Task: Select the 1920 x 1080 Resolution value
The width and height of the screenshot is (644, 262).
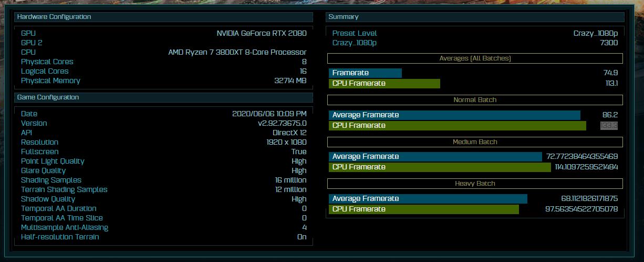Action: pos(286,142)
